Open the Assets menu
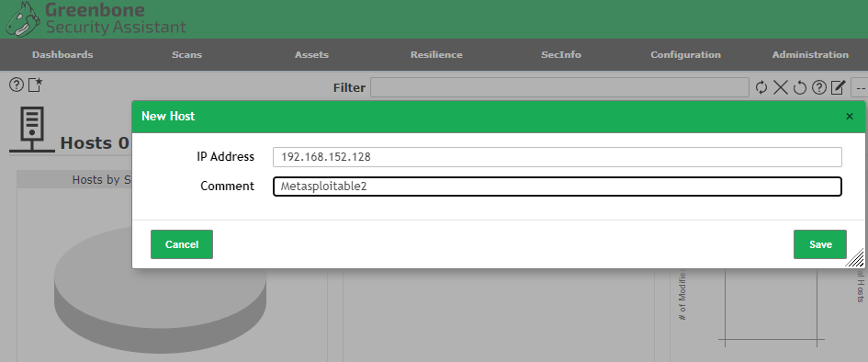The image size is (868, 362). pos(311,55)
